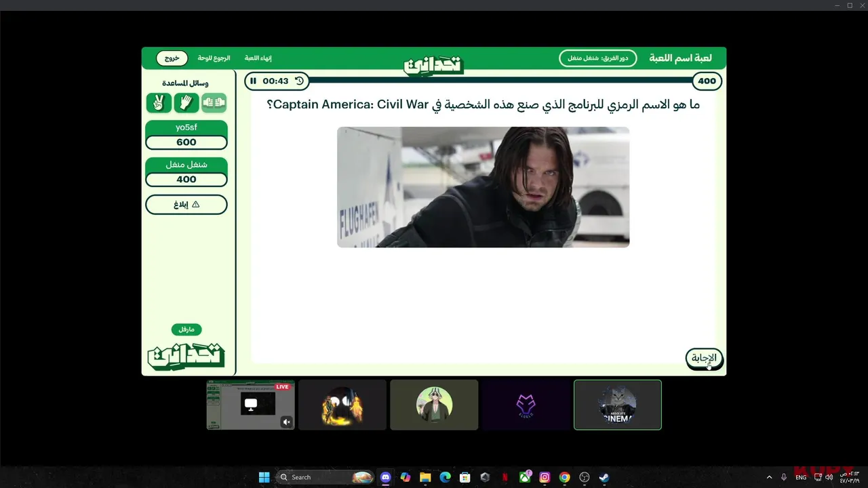This screenshot has width=868, height=488.
Task: Select the participant tile with the flaming character avatar
Action: [342, 405]
